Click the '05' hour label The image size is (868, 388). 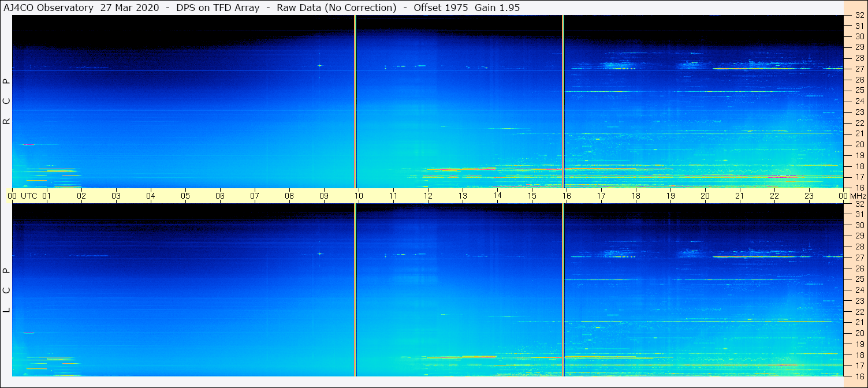185,196
